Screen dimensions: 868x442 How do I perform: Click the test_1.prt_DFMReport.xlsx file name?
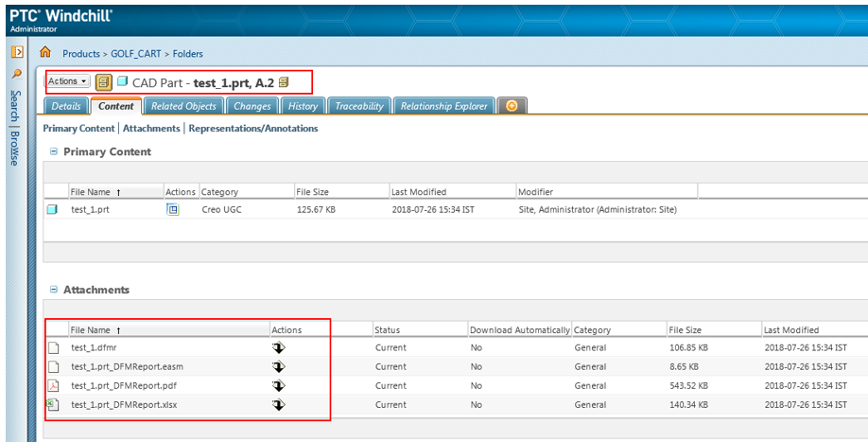point(124,405)
